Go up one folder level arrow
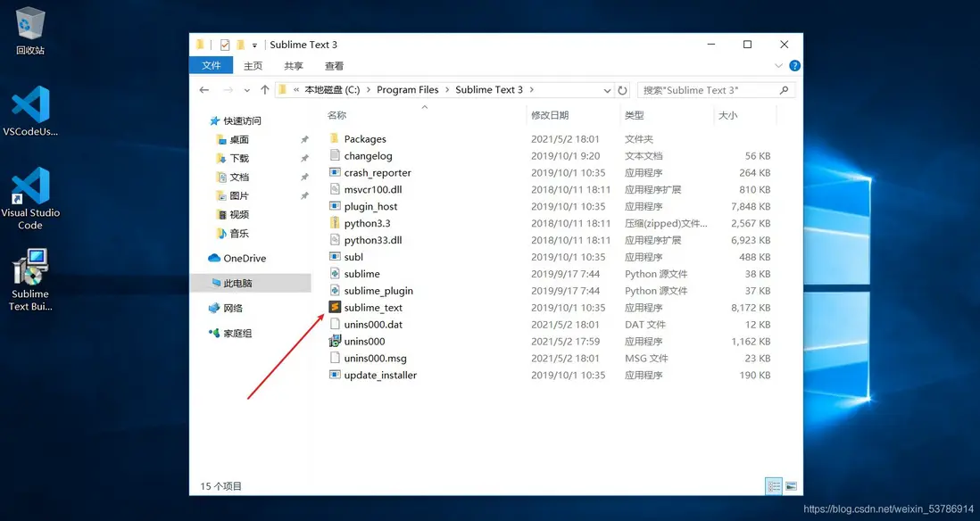Image resolution: width=980 pixels, height=521 pixels. tap(265, 90)
